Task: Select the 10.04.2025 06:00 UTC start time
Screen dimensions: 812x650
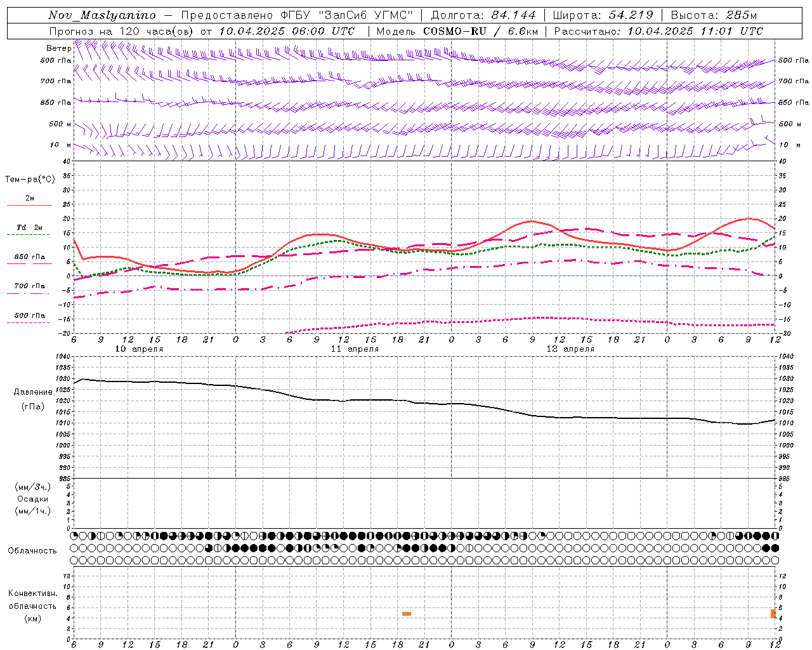Action: (287, 31)
